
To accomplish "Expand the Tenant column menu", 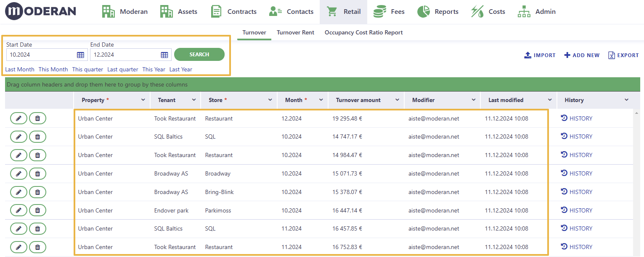I will [x=194, y=100].
